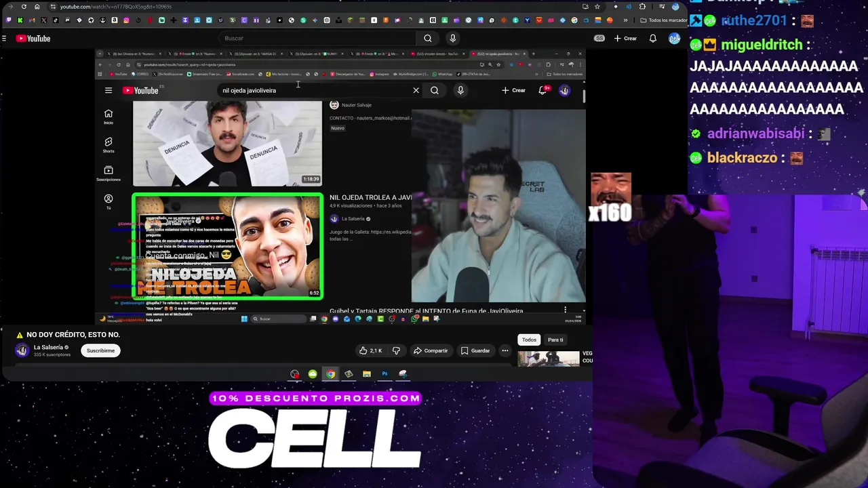Open La Salsería channel avatar
Screen dimensions: 868x488
[22, 350]
